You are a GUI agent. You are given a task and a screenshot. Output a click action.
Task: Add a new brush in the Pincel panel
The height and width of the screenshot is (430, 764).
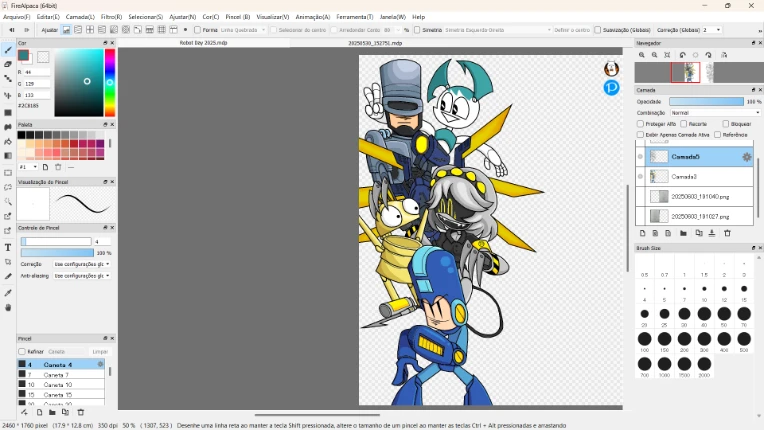tap(39, 412)
